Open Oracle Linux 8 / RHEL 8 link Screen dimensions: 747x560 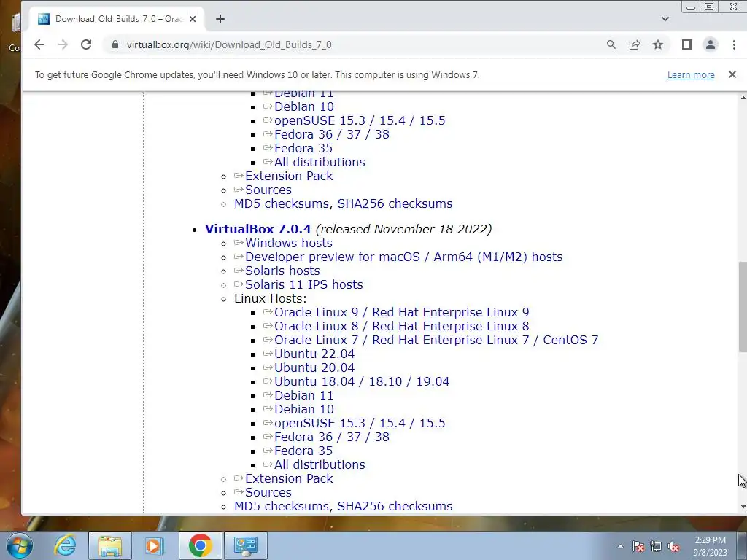[x=402, y=326]
